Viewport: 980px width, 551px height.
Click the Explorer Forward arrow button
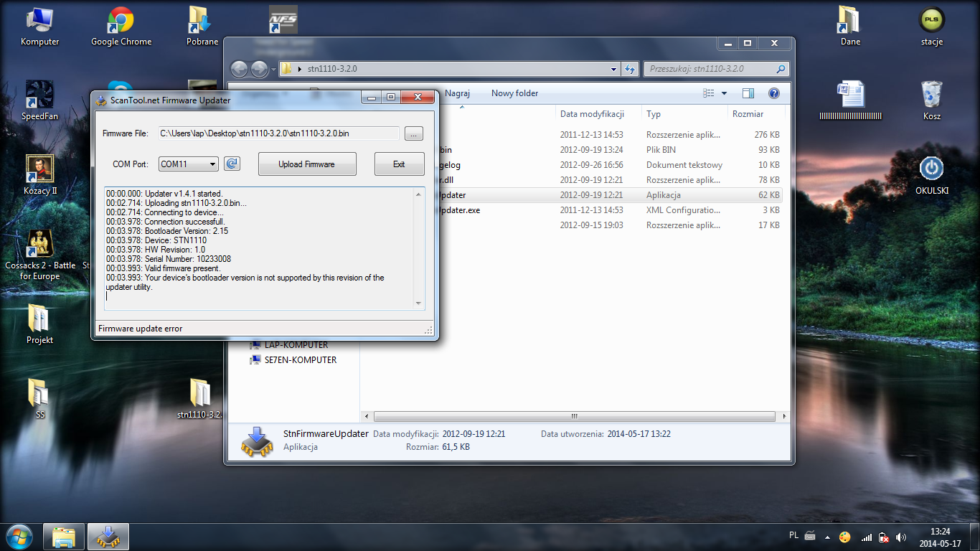[259, 69]
